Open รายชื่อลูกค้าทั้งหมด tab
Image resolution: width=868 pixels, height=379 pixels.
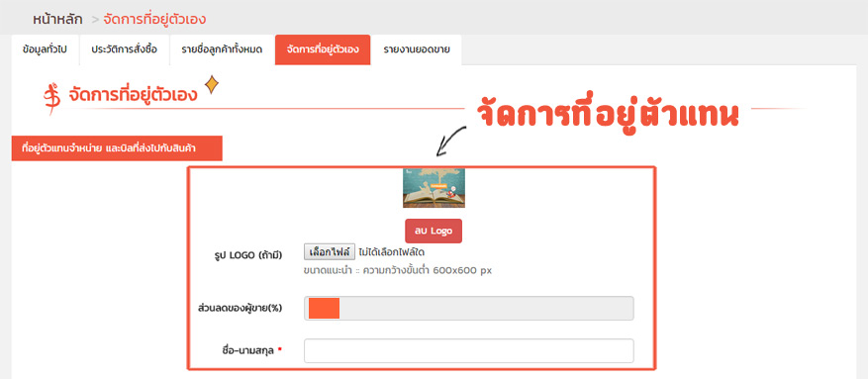(x=222, y=49)
